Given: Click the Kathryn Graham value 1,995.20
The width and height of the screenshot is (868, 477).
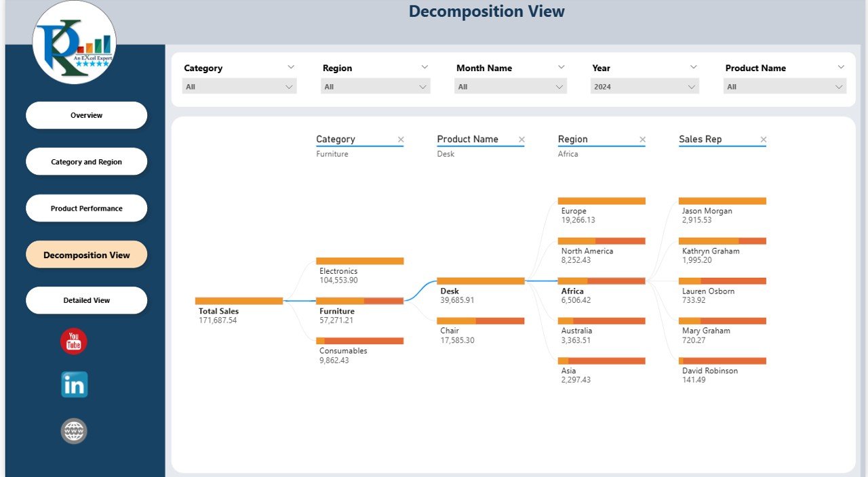Looking at the screenshot, I should point(697,260).
